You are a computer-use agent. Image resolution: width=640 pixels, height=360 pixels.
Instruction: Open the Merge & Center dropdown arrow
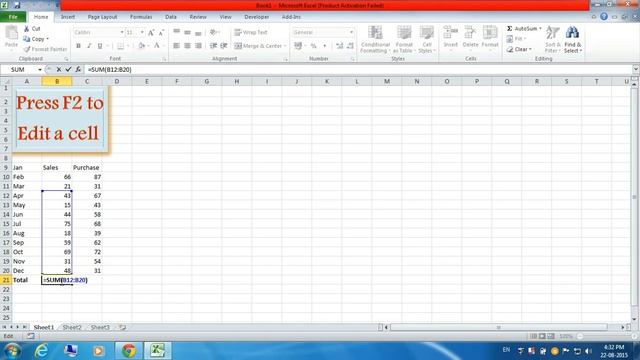pos(285,46)
